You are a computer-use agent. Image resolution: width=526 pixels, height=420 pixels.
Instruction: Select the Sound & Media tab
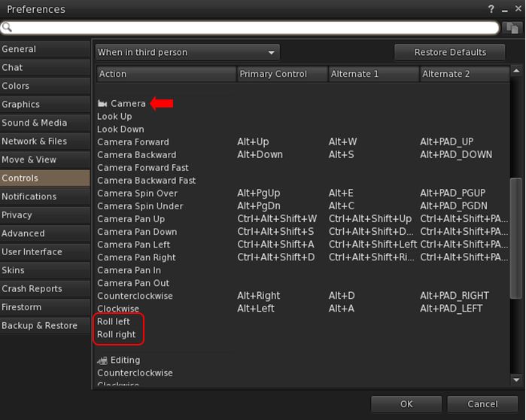(x=45, y=123)
